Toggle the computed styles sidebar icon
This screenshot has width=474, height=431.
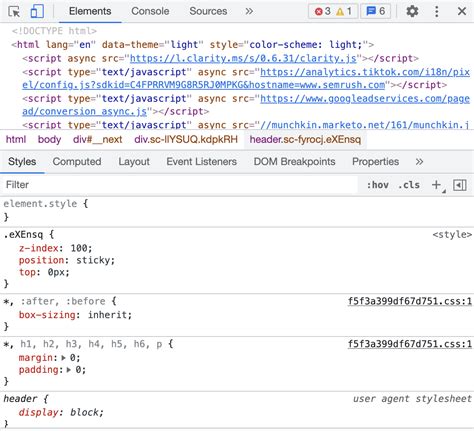tap(460, 185)
